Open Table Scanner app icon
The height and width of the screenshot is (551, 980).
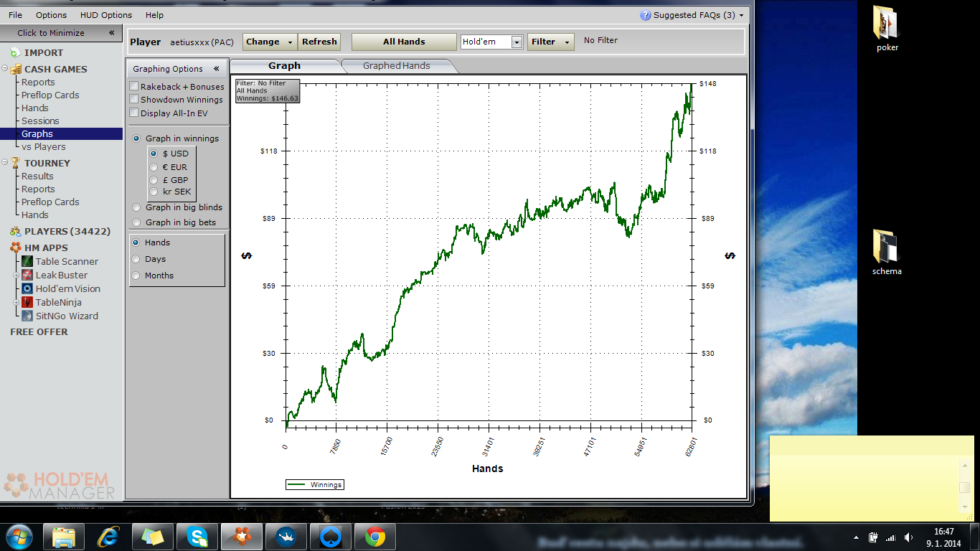click(27, 261)
